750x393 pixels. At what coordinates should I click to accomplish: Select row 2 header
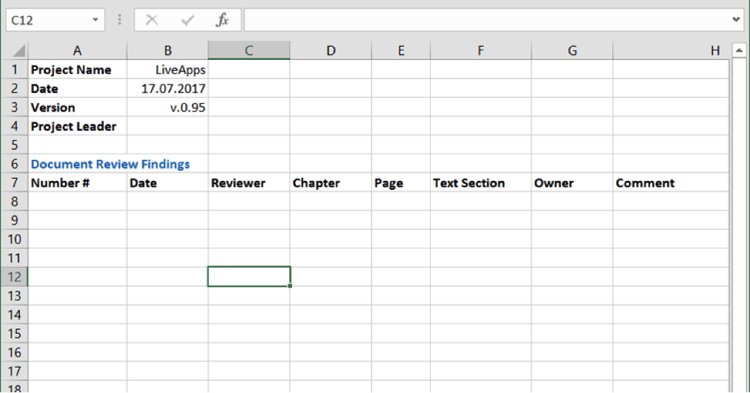[x=14, y=88]
